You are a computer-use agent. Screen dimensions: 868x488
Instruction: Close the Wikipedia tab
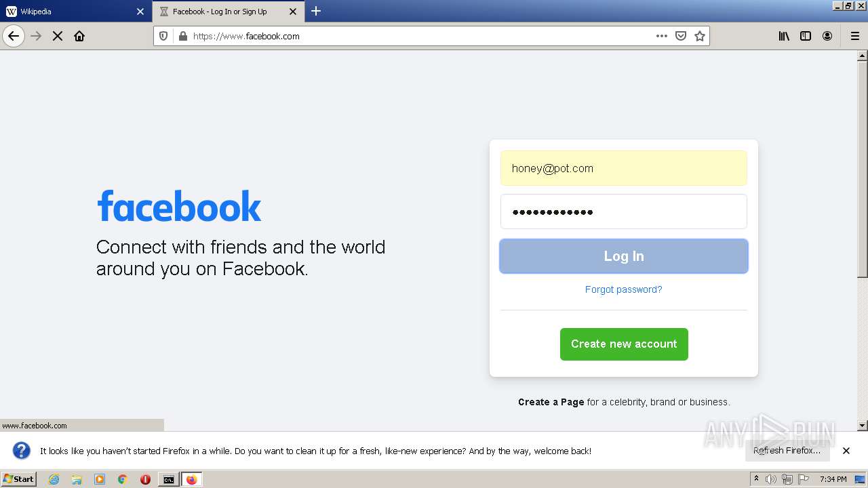(x=140, y=12)
